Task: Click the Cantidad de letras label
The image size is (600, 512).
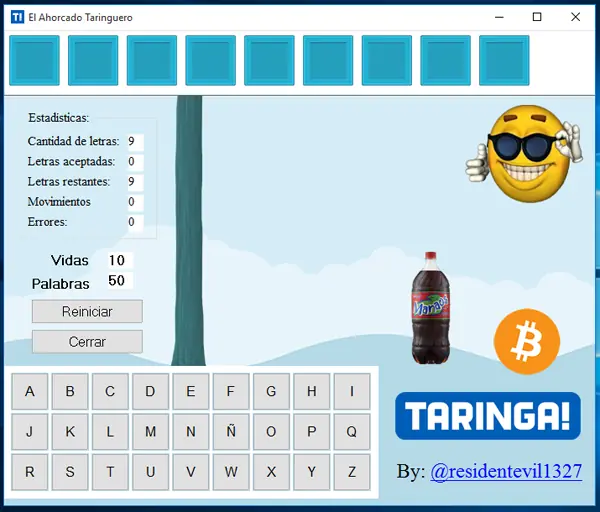Action: pyautogui.click(x=73, y=142)
